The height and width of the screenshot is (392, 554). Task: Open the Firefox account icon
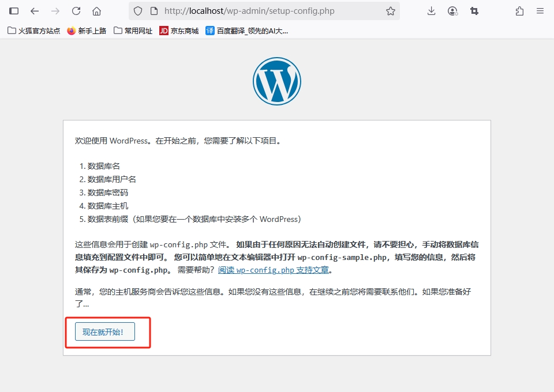click(x=452, y=12)
